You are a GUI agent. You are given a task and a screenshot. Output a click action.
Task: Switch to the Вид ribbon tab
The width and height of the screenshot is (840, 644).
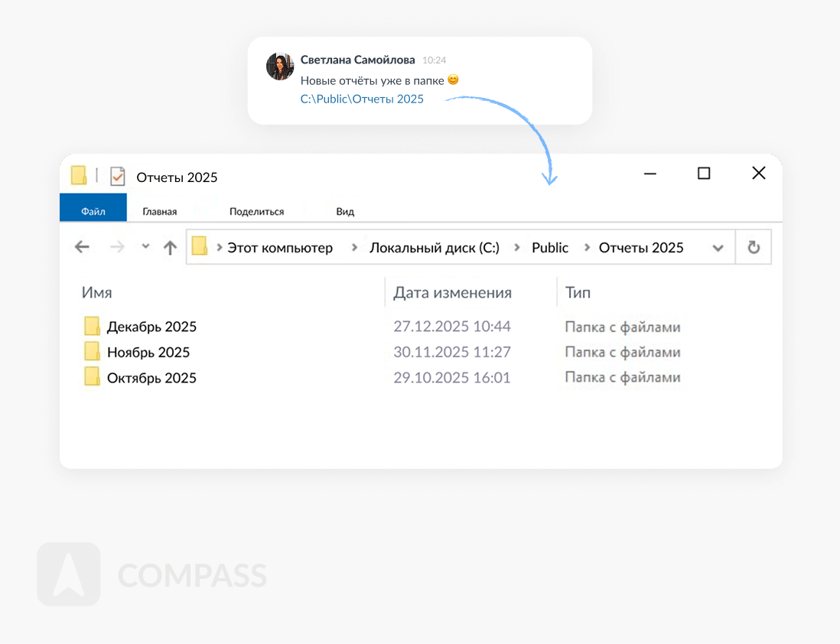[x=345, y=211]
